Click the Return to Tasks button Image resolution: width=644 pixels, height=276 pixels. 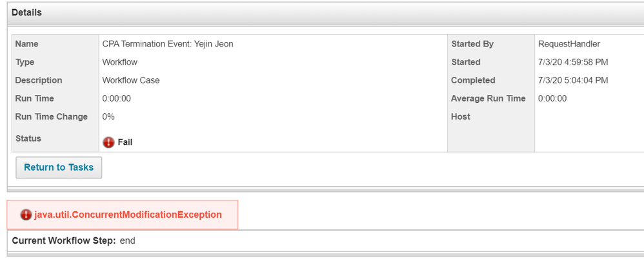click(59, 167)
